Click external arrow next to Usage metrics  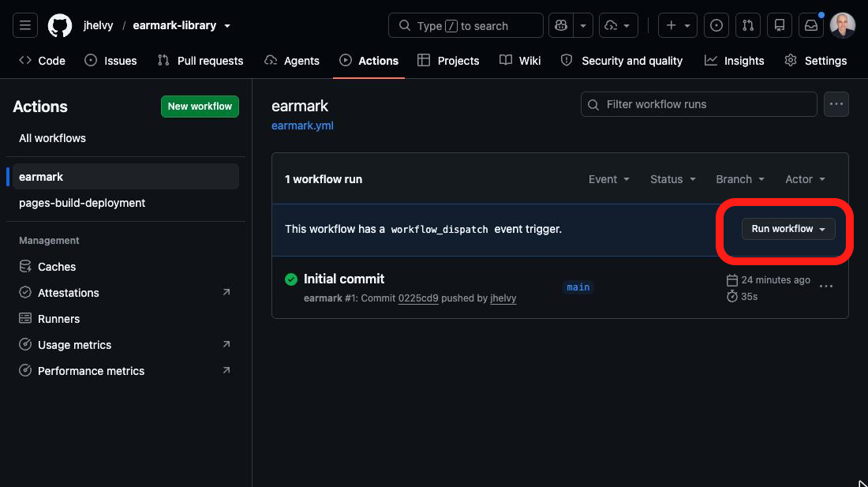click(x=226, y=344)
